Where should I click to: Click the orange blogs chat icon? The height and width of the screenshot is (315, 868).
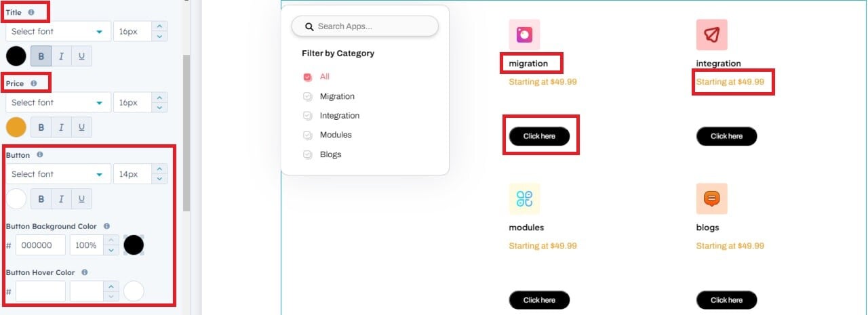[711, 198]
